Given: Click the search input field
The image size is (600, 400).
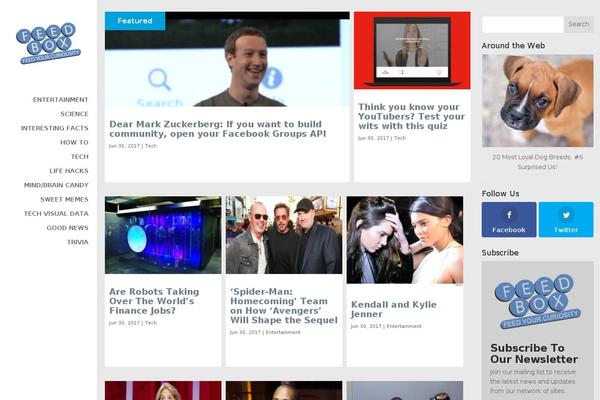Looking at the screenshot, I should [523, 24].
